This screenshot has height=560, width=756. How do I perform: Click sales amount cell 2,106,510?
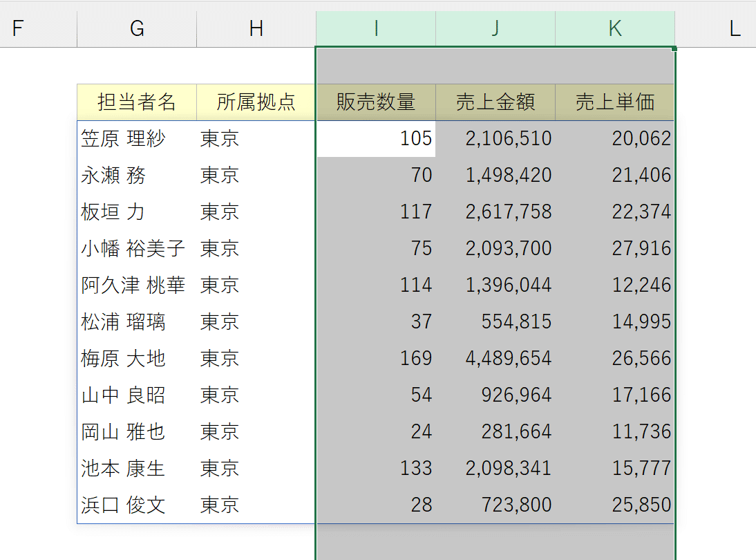coord(495,138)
